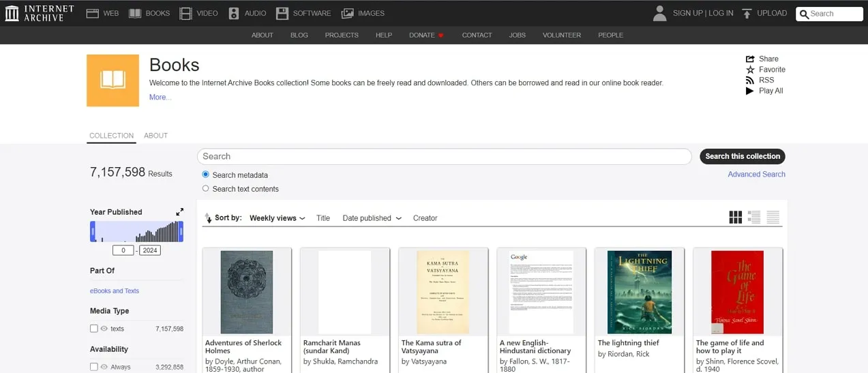Click the magnifier icon in top search box
The width and height of the screenshot is (868, 373).
point(805,14)
